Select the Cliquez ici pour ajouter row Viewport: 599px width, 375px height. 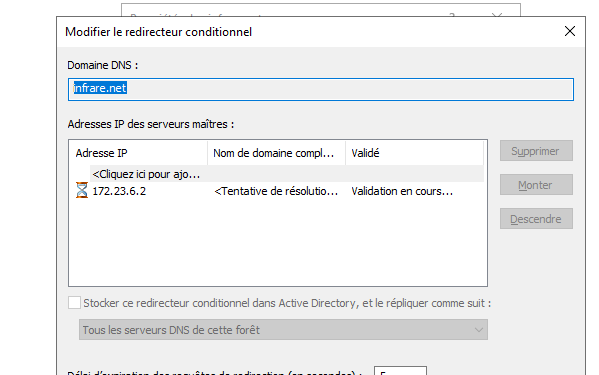click(x=287, y=174)
